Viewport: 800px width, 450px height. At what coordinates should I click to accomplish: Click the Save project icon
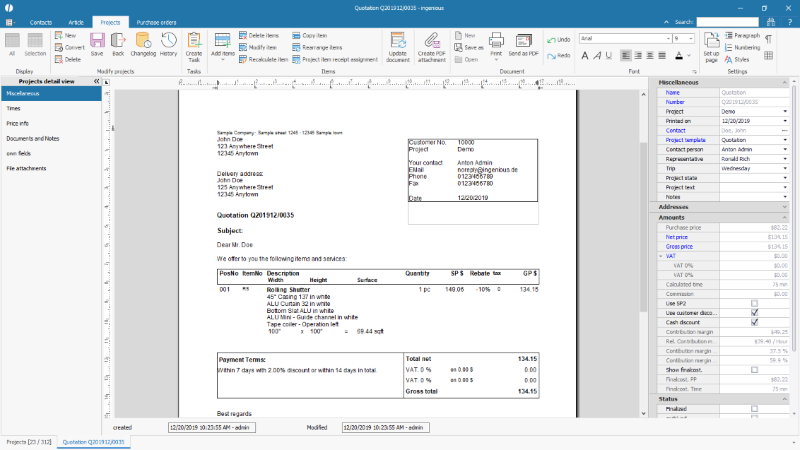97,42
